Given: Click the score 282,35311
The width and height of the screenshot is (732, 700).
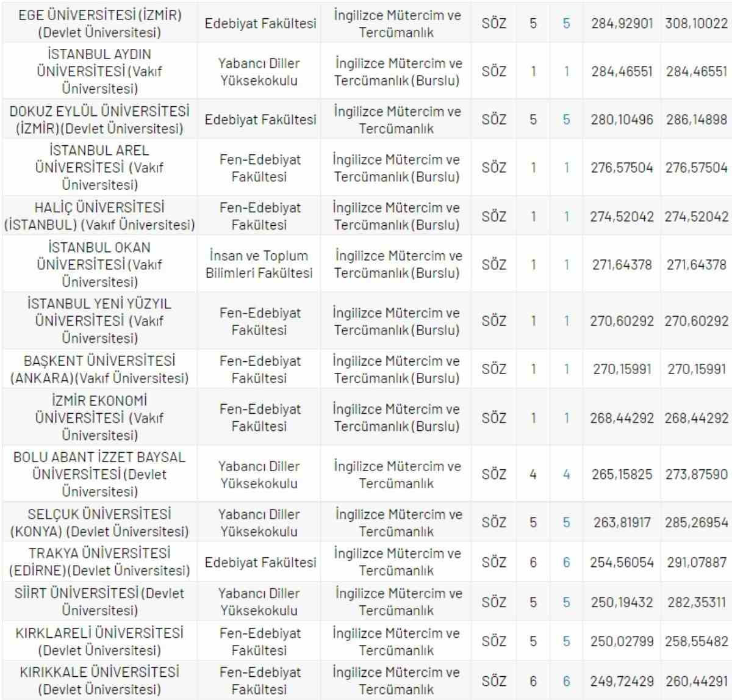Looking at the screenshot, I should click(x=697, y=602).
